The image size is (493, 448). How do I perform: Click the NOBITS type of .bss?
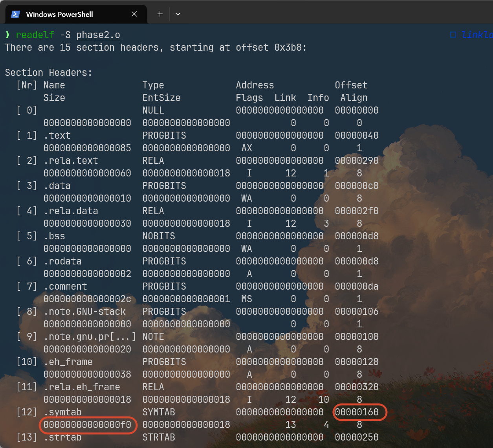click(x=159, y=236)
